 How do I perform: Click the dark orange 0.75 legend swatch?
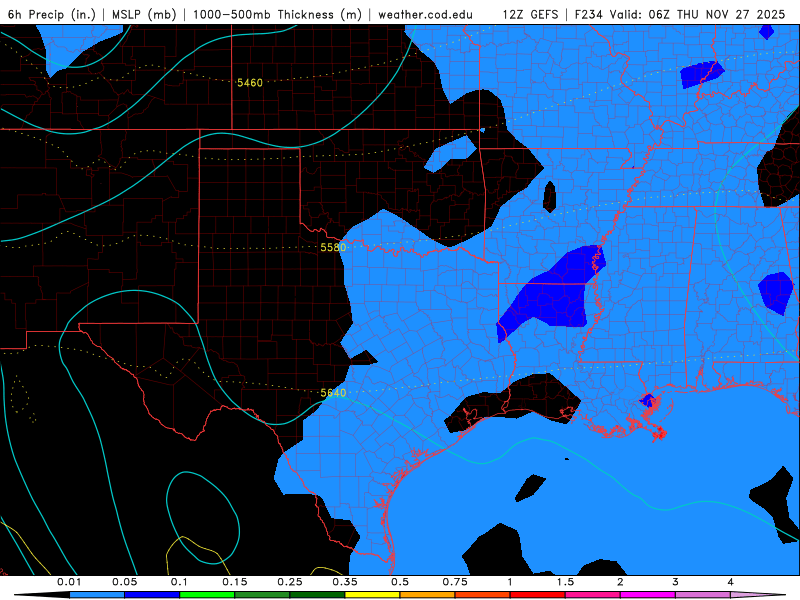point(483,595)
